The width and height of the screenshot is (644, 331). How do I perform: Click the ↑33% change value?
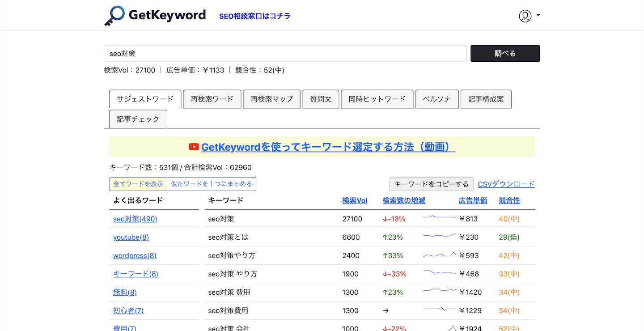[x=393, y=255]
